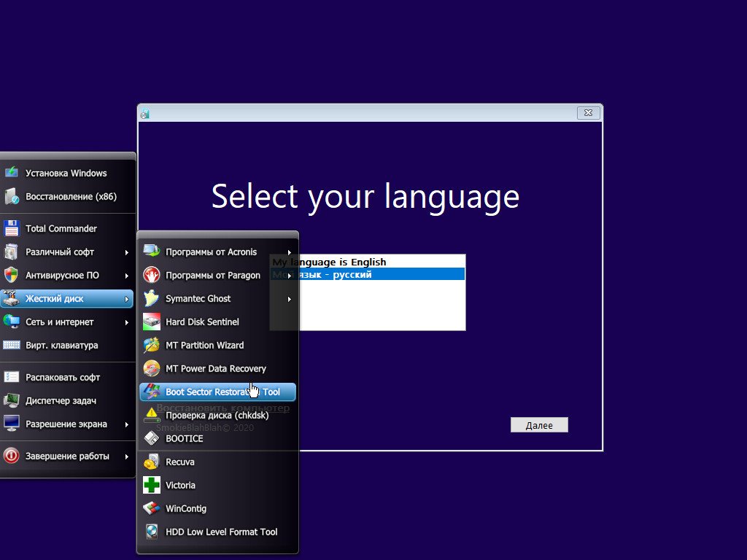Launch Victoria menu entry
Image resolution: width=747 pixels, height=560 pixels.
pyautogui.click(x=217, y=485)
